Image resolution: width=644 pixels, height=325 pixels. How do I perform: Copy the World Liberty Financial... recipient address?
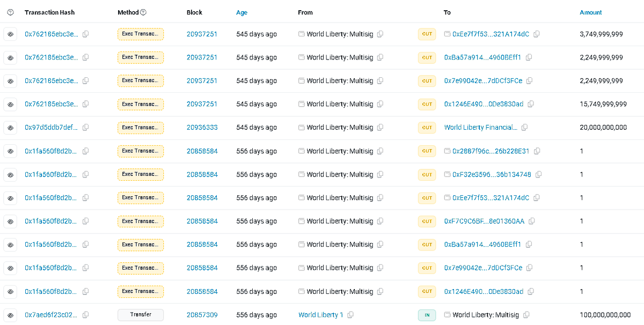click(x=525, y=128)
